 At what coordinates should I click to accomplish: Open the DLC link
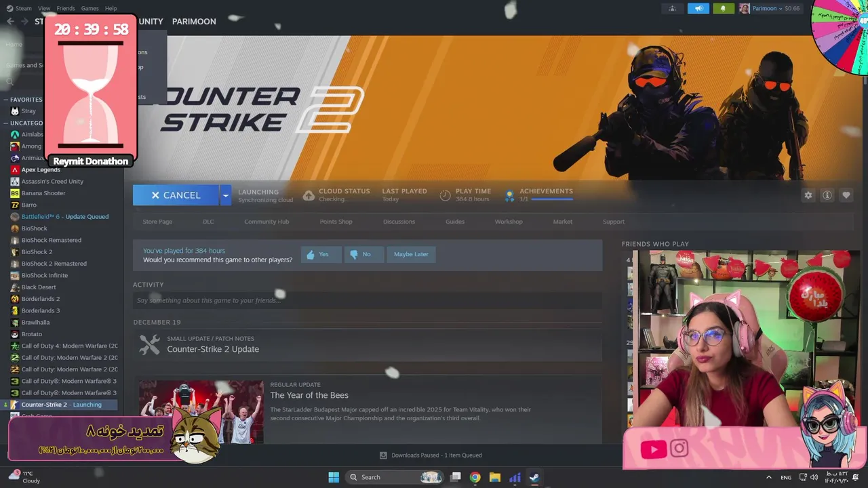(208, 222)
